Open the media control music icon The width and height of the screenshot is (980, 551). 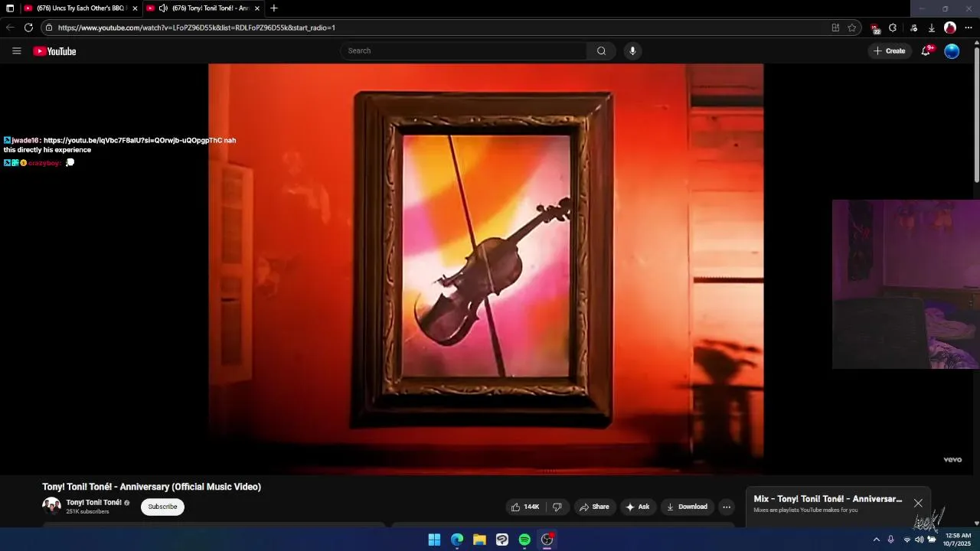[x=913, y=28]
